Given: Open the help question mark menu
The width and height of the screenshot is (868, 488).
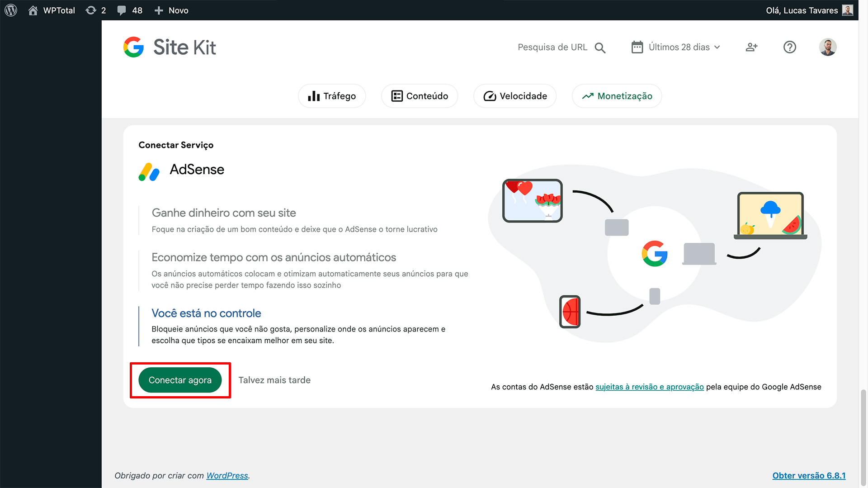Looking at the screenshot, I should (790, 47).
